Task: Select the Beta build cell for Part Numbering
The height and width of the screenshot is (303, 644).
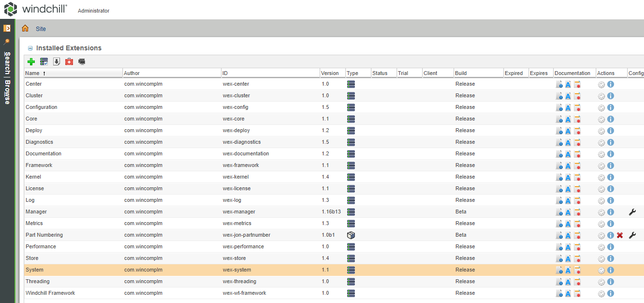Action: [461, 235]
